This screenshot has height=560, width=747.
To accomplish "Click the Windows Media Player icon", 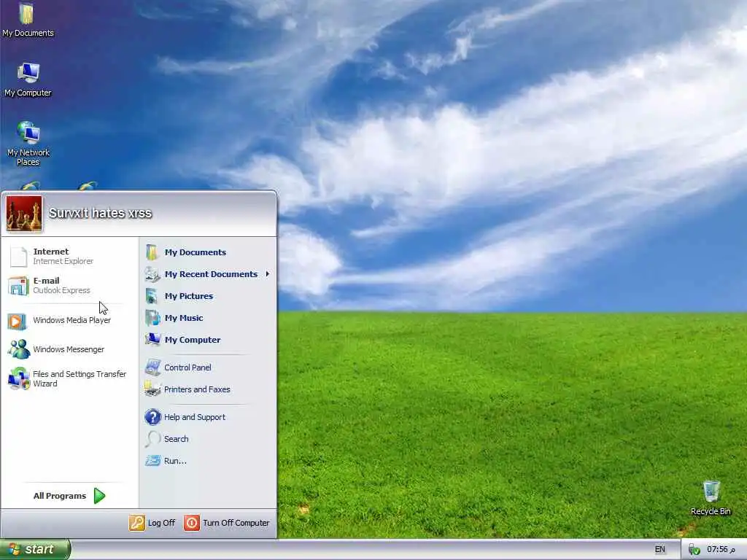I will click(17, 322).
